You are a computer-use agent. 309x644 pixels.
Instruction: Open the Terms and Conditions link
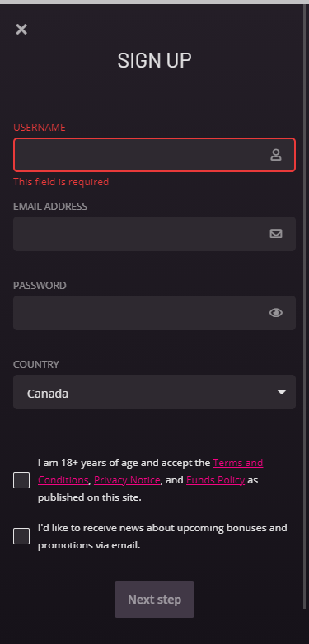(x=238, y=463)
